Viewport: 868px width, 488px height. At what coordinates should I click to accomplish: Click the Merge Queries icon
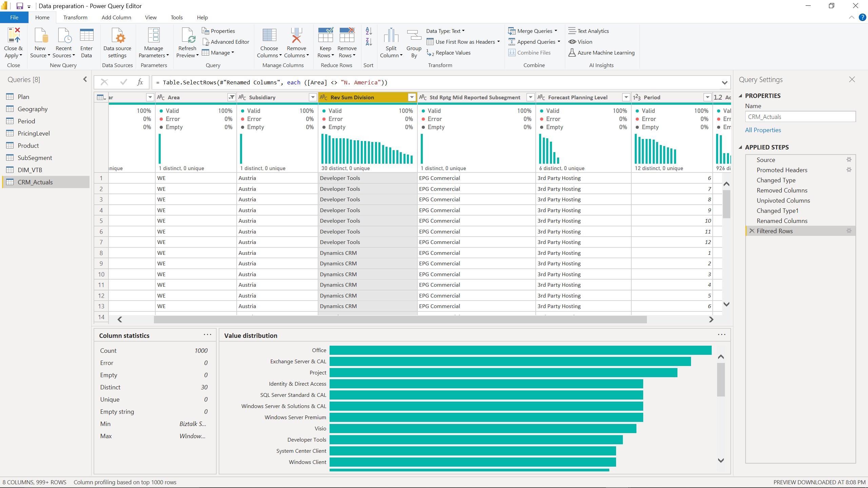(x=512, y=31)
